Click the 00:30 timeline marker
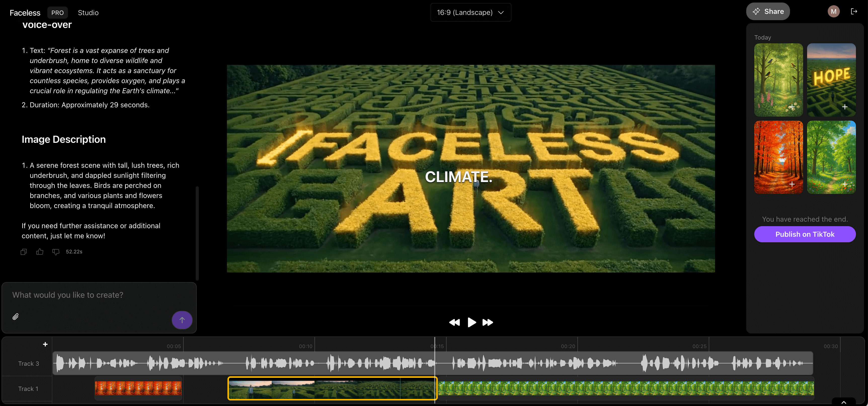Viewport: 868px width, 406px height. (831, 346)
